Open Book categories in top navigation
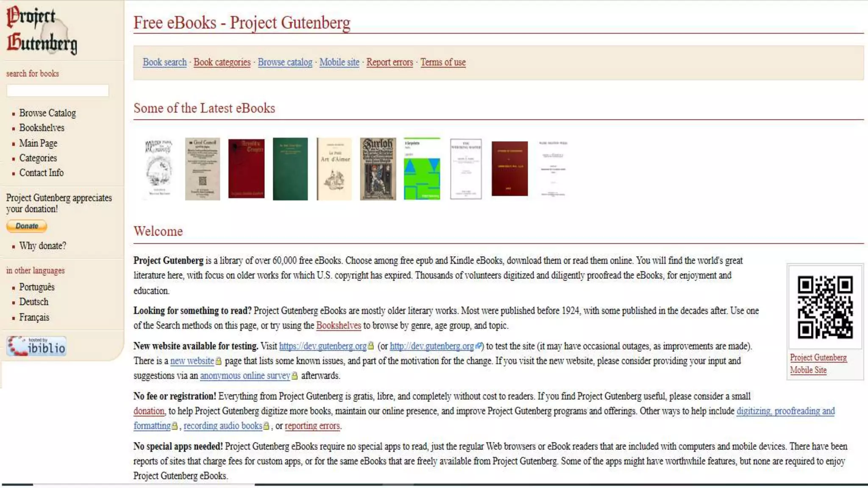This screenshot has height=488, width=868. point(222,62)
